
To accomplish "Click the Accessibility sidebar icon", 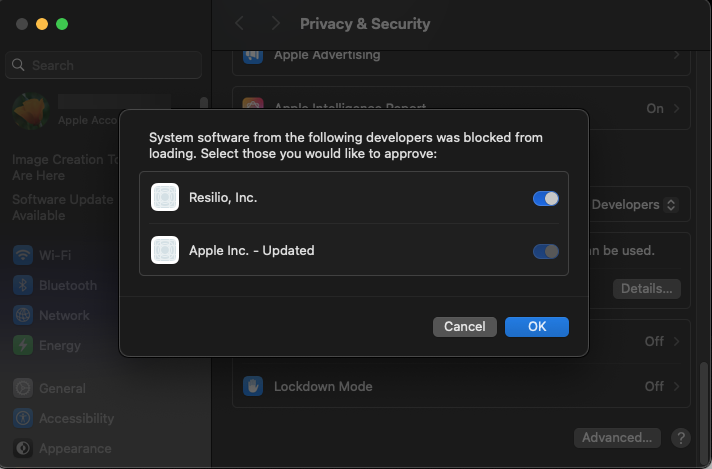I will (23, 418).
